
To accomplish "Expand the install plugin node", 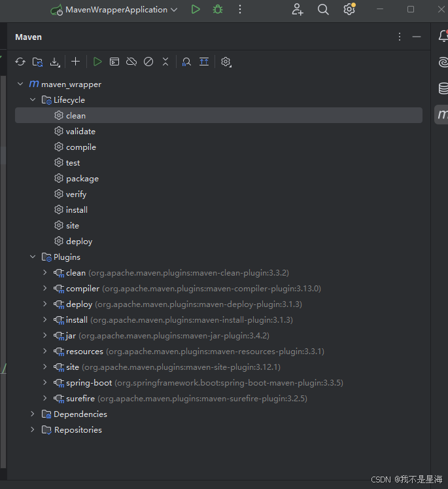I will click(45, 319).
